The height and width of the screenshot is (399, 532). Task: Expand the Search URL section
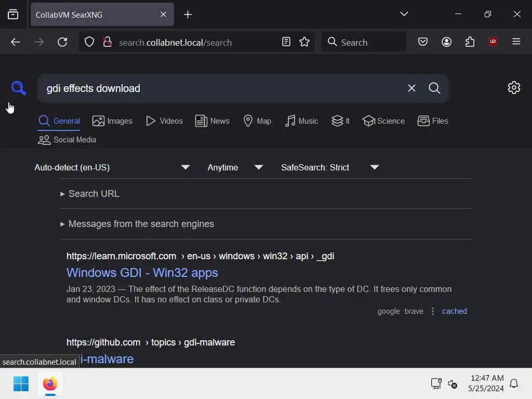click(x=90, y=194)
